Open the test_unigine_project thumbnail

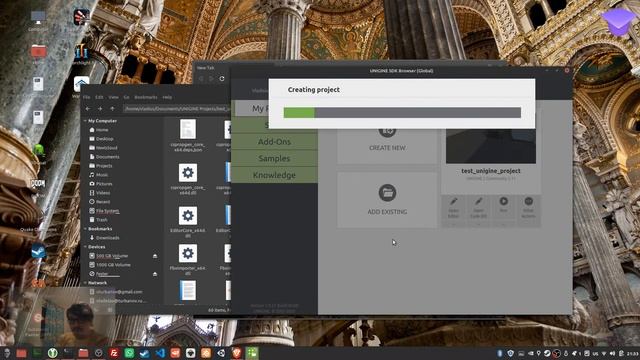pyautogui.click(x=491, y=146)
